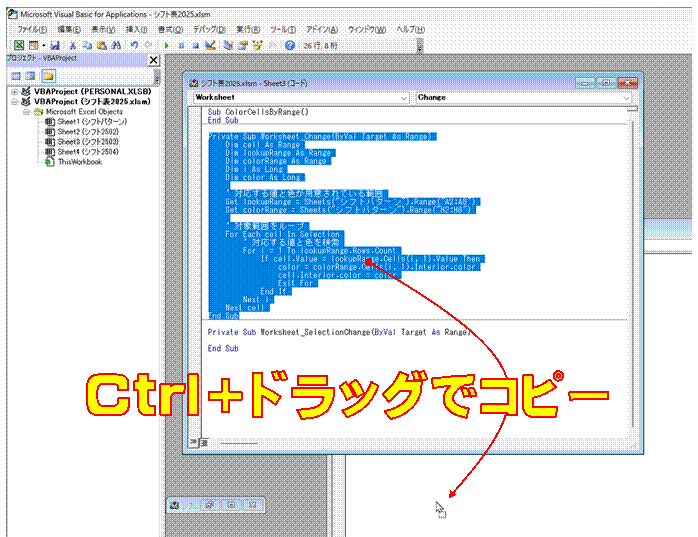Select Sheet4 (シフト2504) module

coord(88,152)
